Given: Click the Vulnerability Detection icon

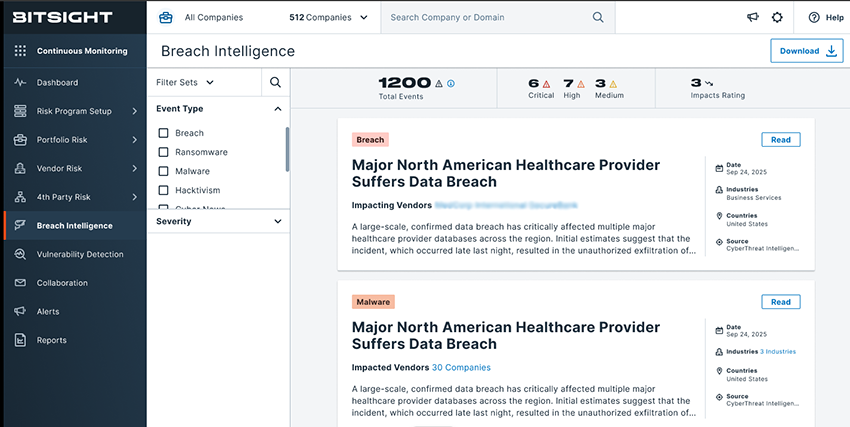Looking at the screenshot, I should tap(20, 254).
